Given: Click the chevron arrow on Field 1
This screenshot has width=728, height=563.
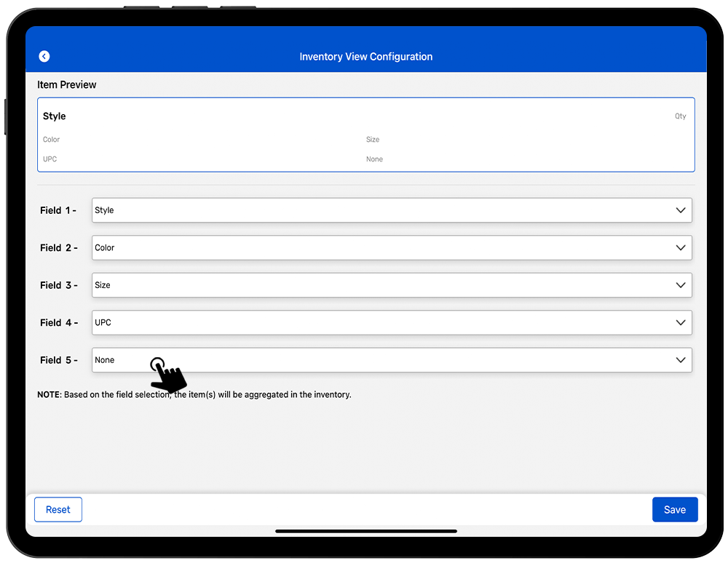Looking at the screenshot, I should point(681,210).
